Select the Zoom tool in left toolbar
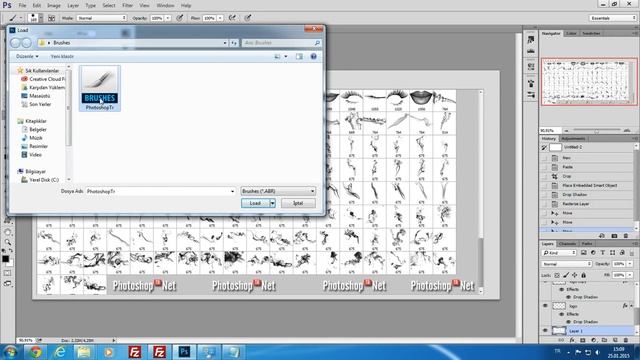This screenshot has height=360, width=640. click(8, 242)
